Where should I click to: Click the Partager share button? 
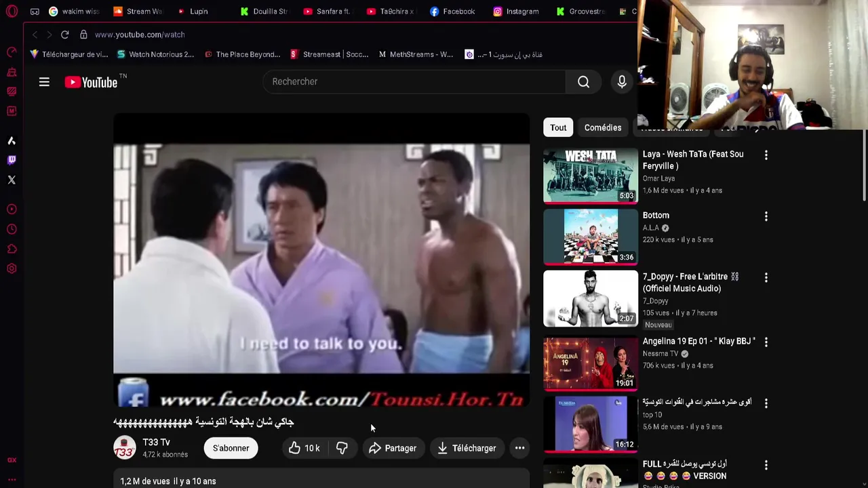pyautogui.click(x=393, y=448)
